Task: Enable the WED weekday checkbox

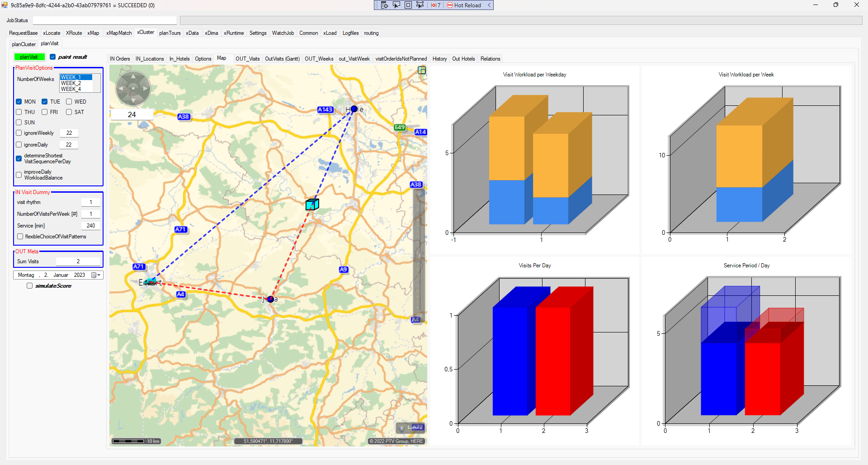Action: [x=69, y=102]
